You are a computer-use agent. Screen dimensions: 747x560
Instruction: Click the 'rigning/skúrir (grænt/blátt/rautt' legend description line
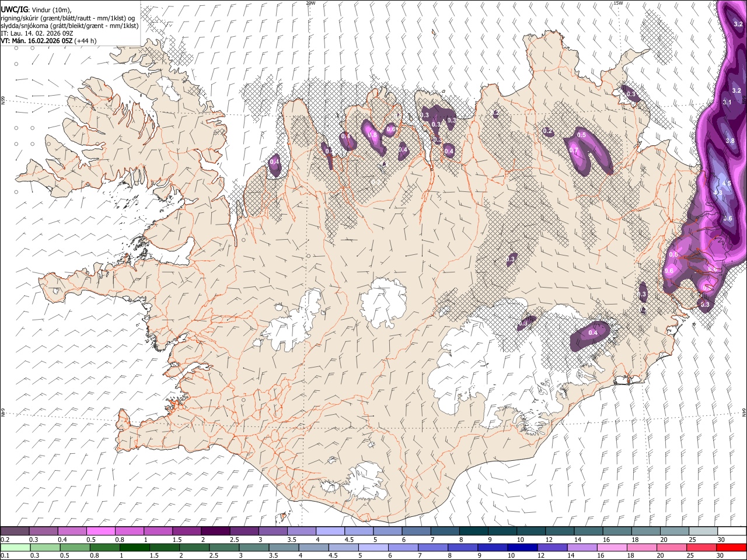(69, 18)
